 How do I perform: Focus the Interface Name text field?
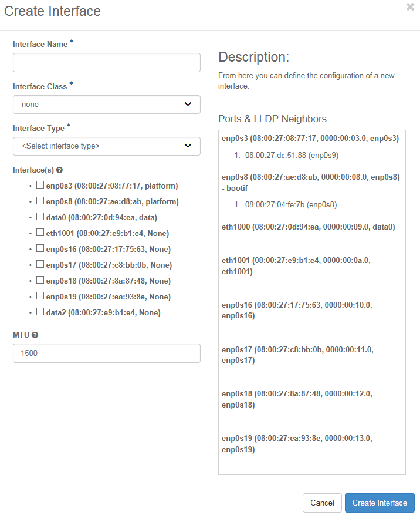[107, 62]
